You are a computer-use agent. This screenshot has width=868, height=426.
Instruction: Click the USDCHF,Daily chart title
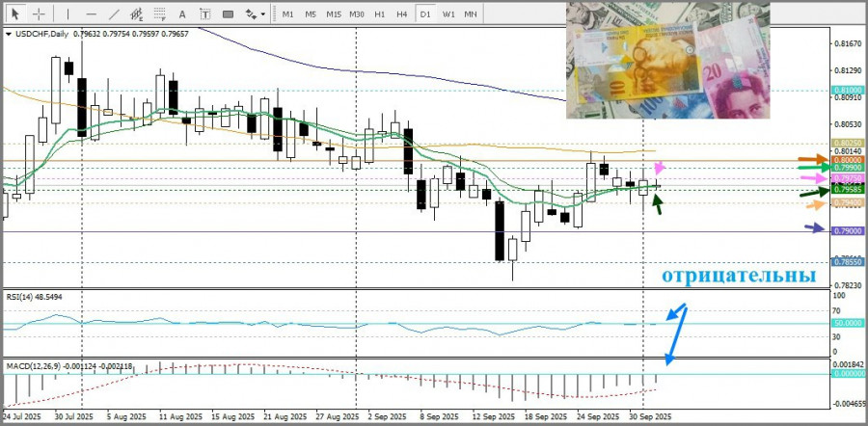coord(41,34)
